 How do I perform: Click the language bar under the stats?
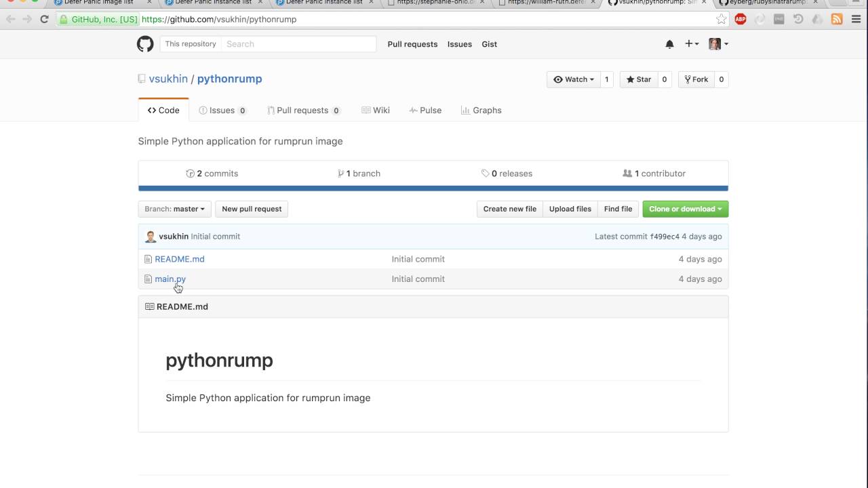[433, 188]
